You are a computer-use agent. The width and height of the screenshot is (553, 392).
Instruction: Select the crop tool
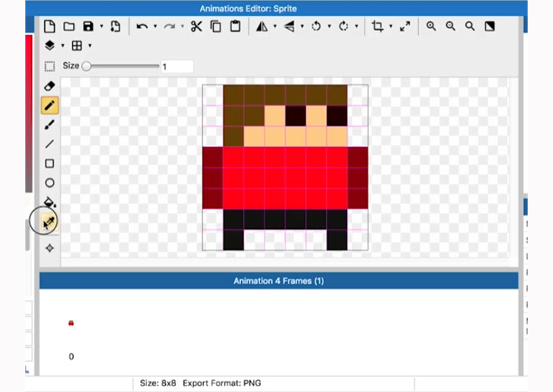pyautogui.click(x=378, y=26)
